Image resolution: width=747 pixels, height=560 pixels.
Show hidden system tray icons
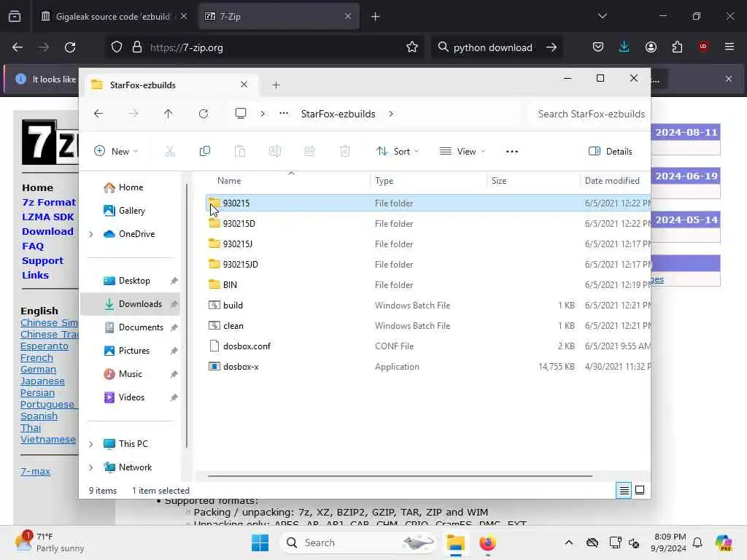[569, 542]
